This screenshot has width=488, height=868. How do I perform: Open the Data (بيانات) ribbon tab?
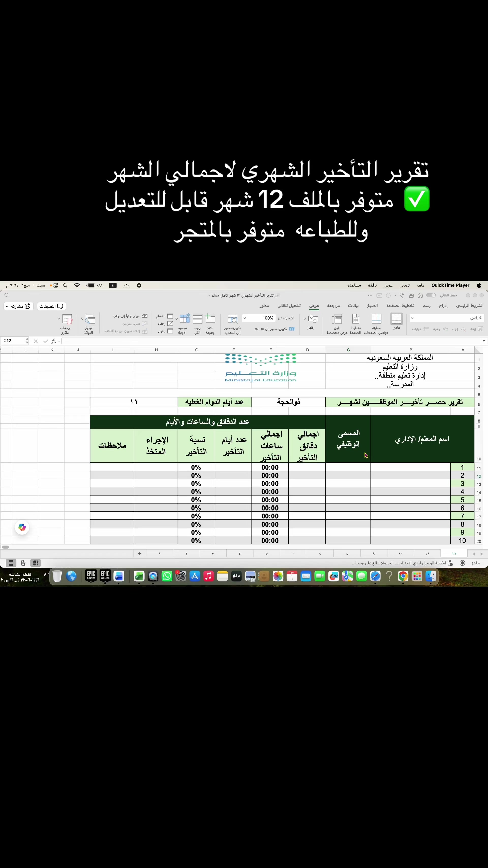(353, 306)
